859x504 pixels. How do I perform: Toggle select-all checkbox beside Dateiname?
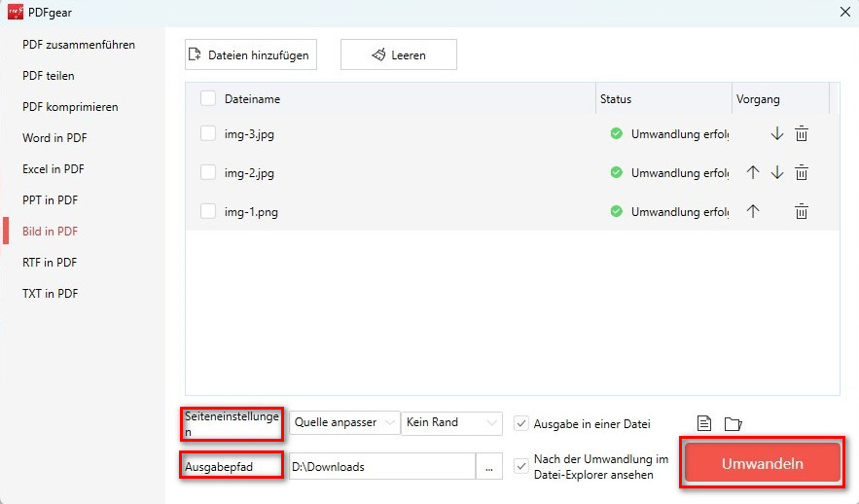(x=208, y=98)
